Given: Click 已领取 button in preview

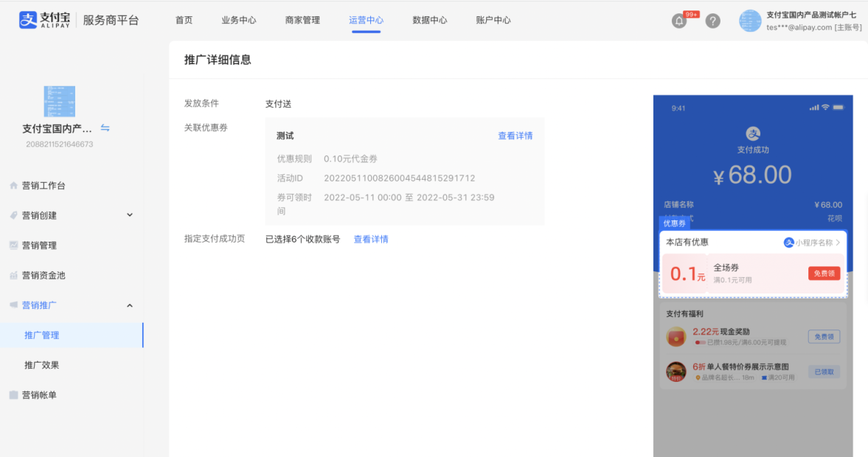Looking at the screenshot, I should (x=824, y=371).
